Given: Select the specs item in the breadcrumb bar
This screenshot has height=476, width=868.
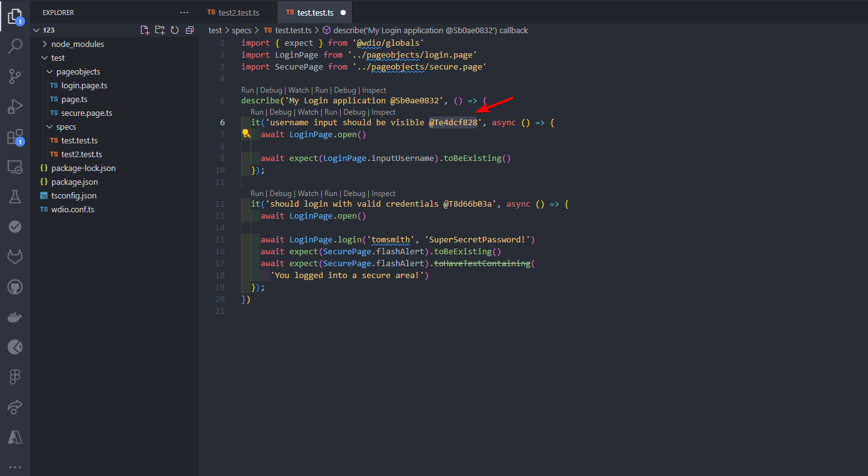Looking at the screenshot, I should 242,29.
